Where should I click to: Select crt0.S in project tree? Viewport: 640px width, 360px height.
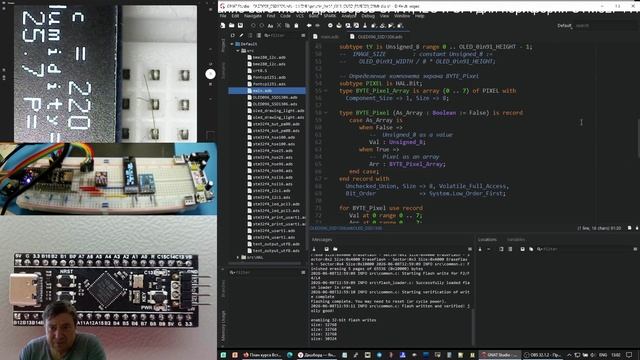pyautogui.click(x=260, y=71)
